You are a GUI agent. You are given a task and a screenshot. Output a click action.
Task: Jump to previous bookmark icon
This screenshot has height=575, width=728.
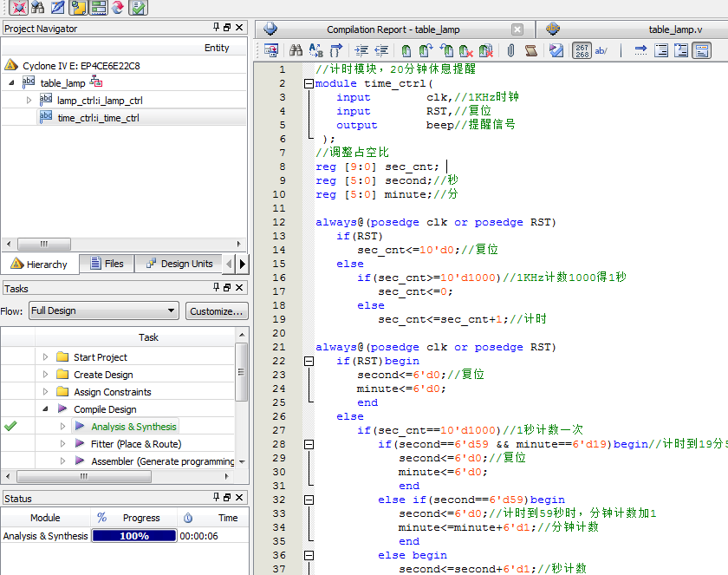tap(446, 50)
